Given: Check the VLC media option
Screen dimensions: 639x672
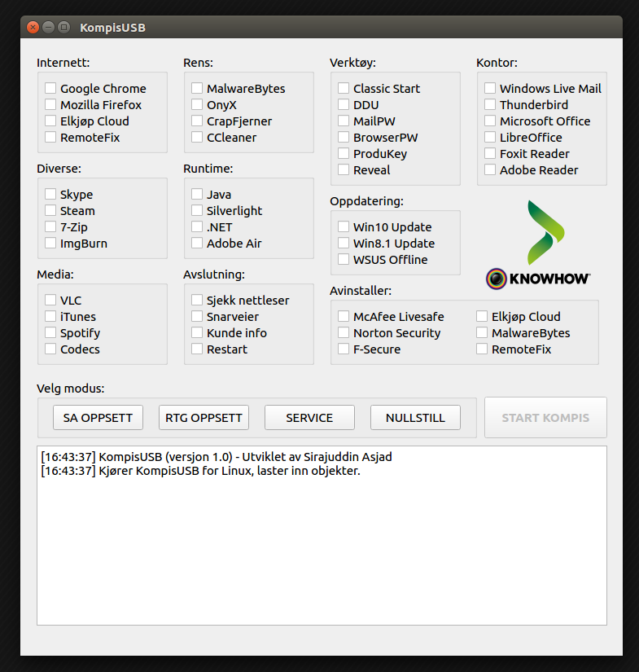Looking at the screenshot, I should pos(50,300).
